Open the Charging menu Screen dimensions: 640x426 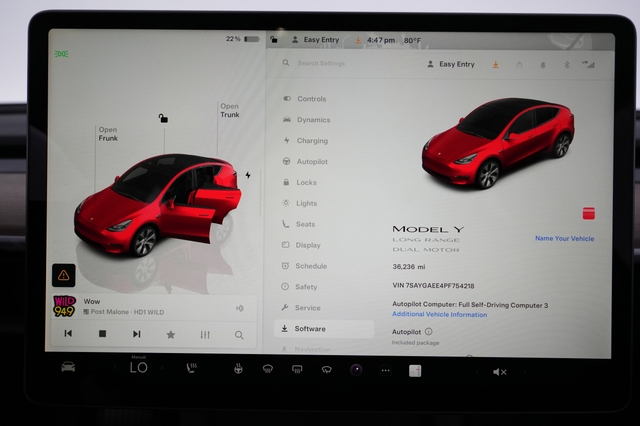[x=306, y=140]
